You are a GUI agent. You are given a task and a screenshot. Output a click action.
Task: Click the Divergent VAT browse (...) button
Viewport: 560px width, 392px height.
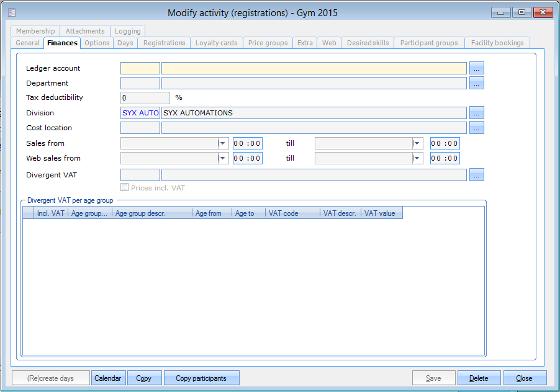pos(476,175)
